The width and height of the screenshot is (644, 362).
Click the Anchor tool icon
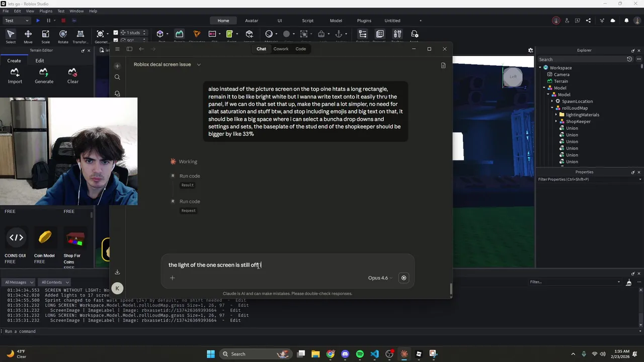click(339, 34)
